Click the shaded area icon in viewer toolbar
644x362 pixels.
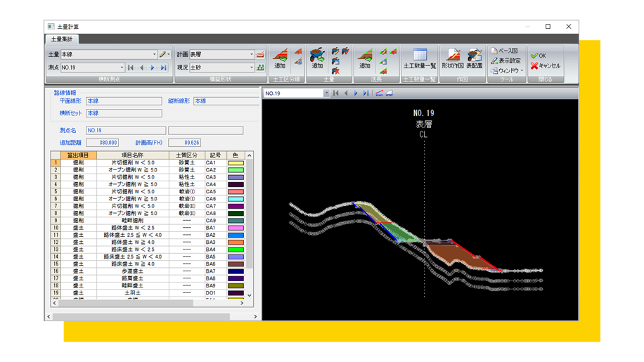pos(389,93)
